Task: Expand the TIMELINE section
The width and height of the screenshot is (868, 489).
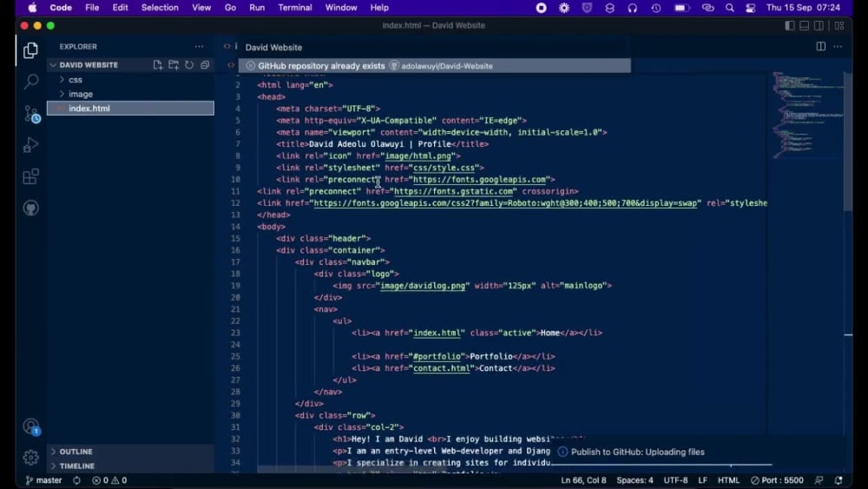Action: [131, 466]
